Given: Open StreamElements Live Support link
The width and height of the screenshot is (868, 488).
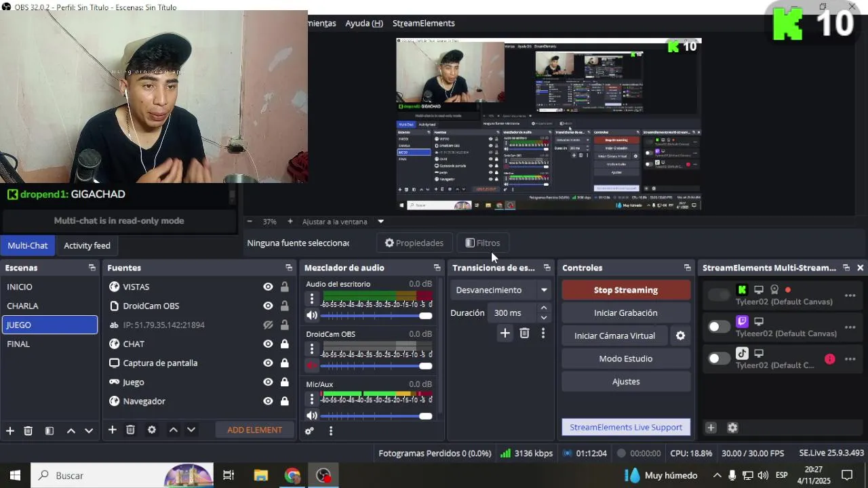Looking at the screenshot, I should click(626, 427).
